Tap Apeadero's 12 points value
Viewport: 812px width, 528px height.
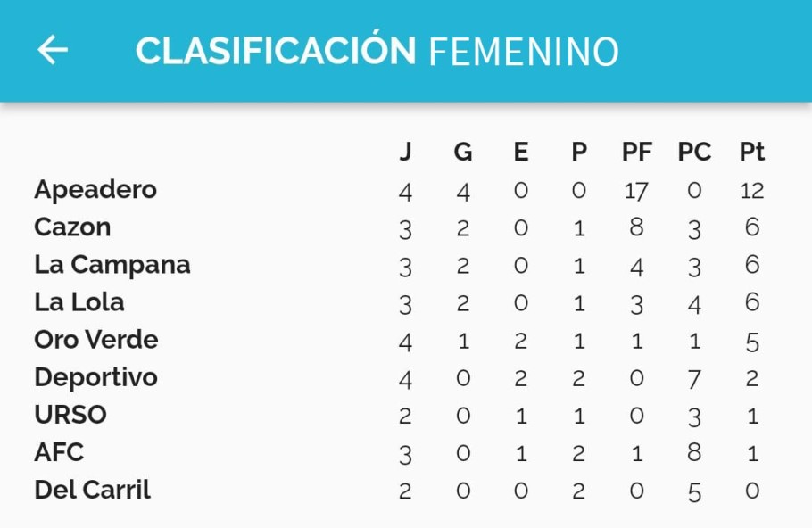click(752, 191)
